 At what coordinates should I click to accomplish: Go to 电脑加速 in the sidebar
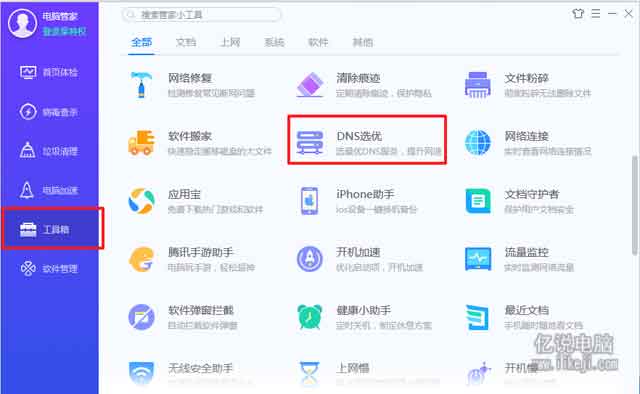(x=49, y=190)
